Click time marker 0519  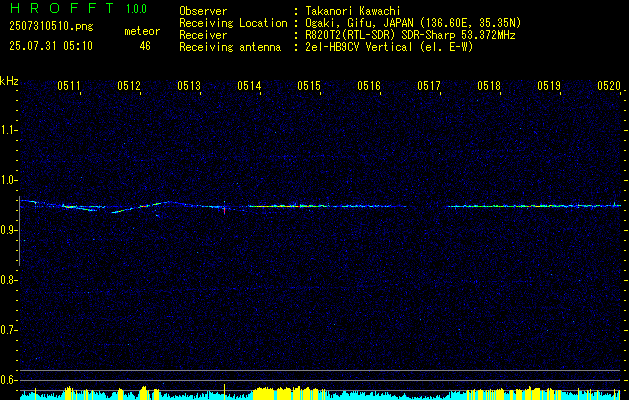(x=549, y=86)
